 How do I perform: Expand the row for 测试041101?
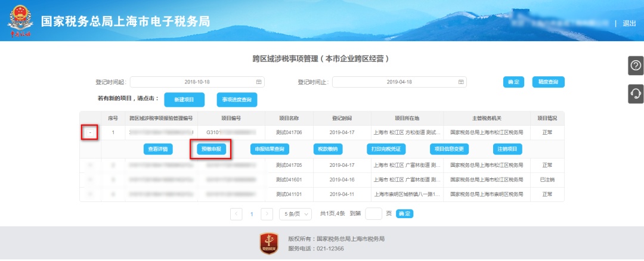tap(90, 194)
